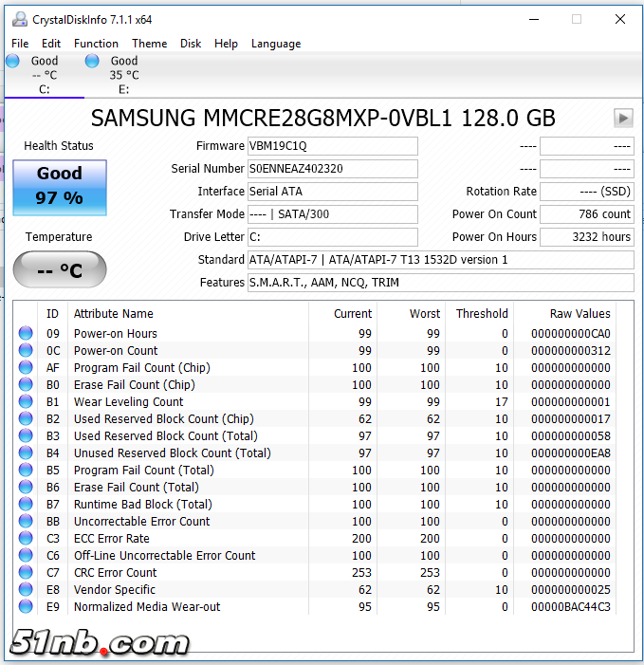Click status icon of Uncorrectable Error Count
This screenshot has height=665, width=644.
26,521
